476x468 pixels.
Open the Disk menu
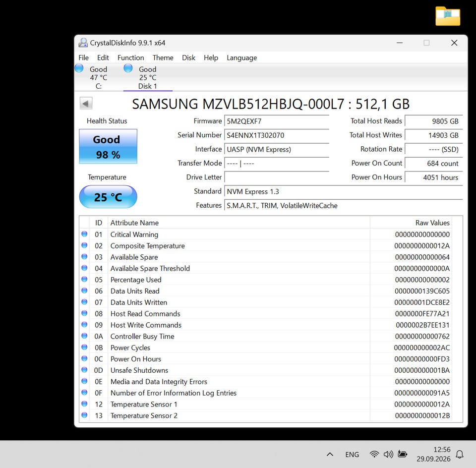tap(188, 58)
